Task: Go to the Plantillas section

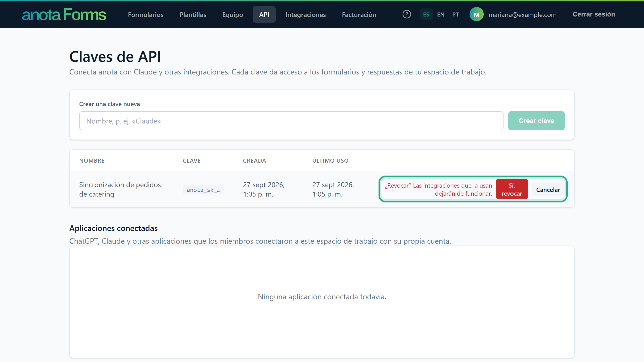Action: [x=193, y=15]
